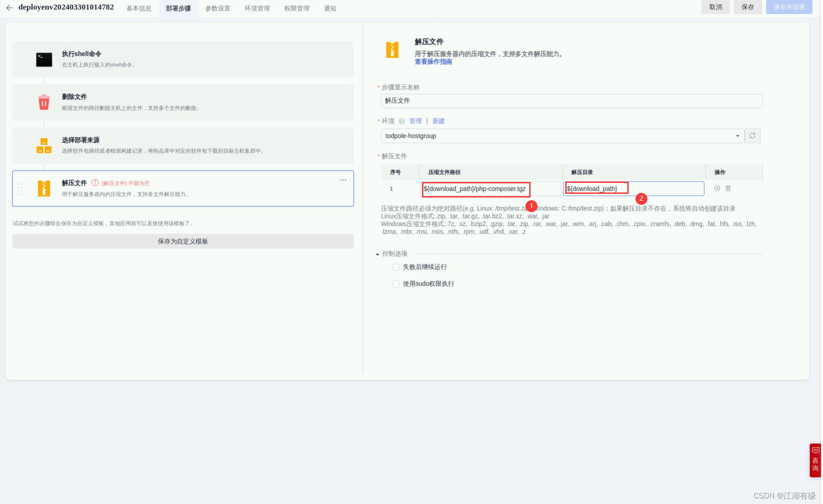Open the red 咨询 consultation widget

pyautogui.click(x=815, y=460)
